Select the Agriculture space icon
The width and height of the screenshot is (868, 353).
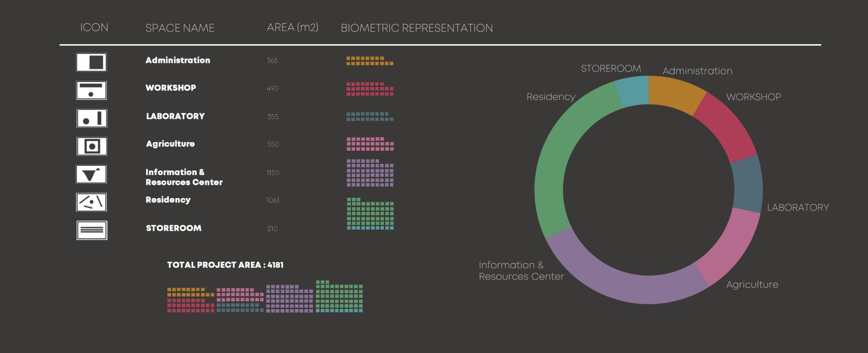click(x=92, y=146)
